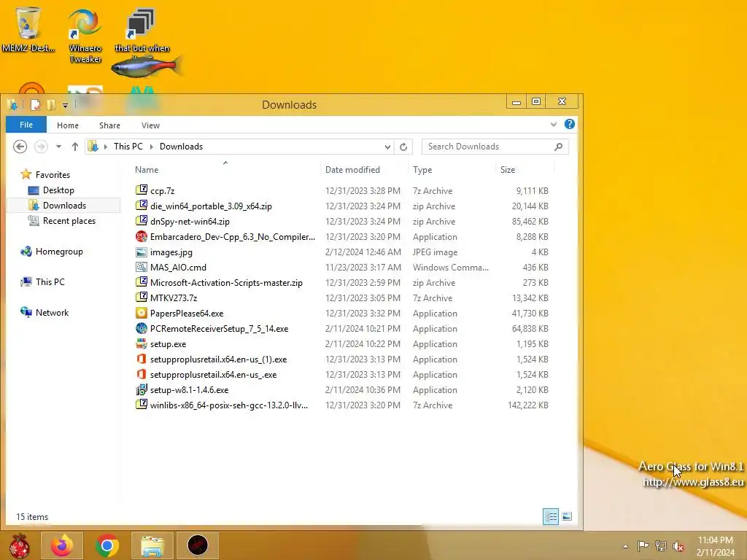
Task: Click the search magnifier icon
Action: click(558, 147)
